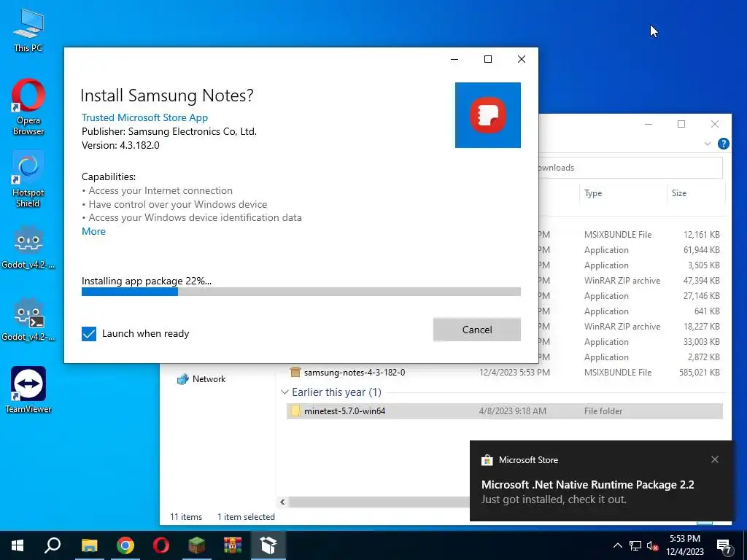This screenshot has width=747, height=560.
Task: Select the minetest-5.7.0-win64 folder name
Action: [x=344, y=411]
